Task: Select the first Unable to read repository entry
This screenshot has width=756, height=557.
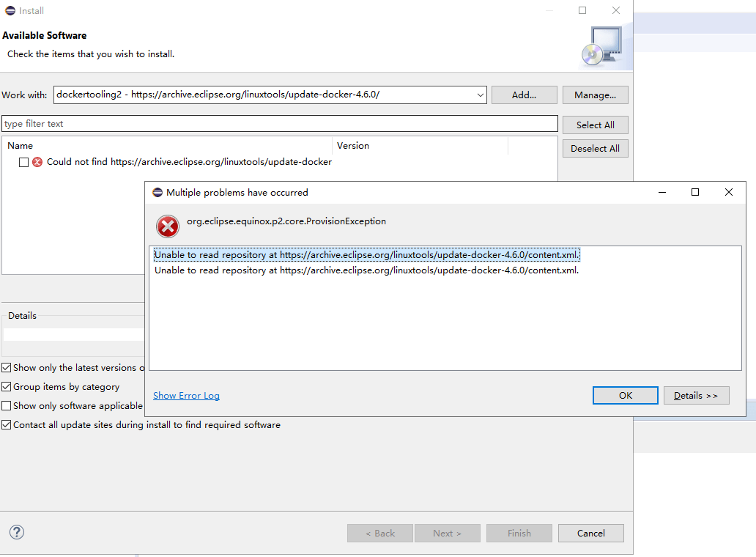Action: [x=366, y=254]
